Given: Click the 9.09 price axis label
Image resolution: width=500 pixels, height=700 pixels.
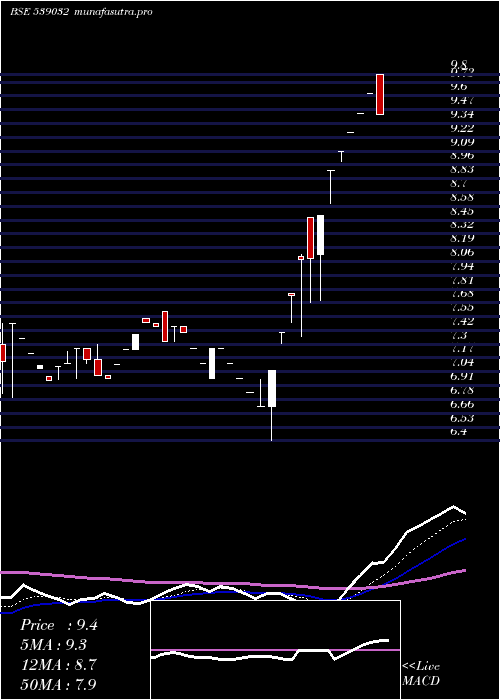Looking at the screenshot, I should pos(462,142).
